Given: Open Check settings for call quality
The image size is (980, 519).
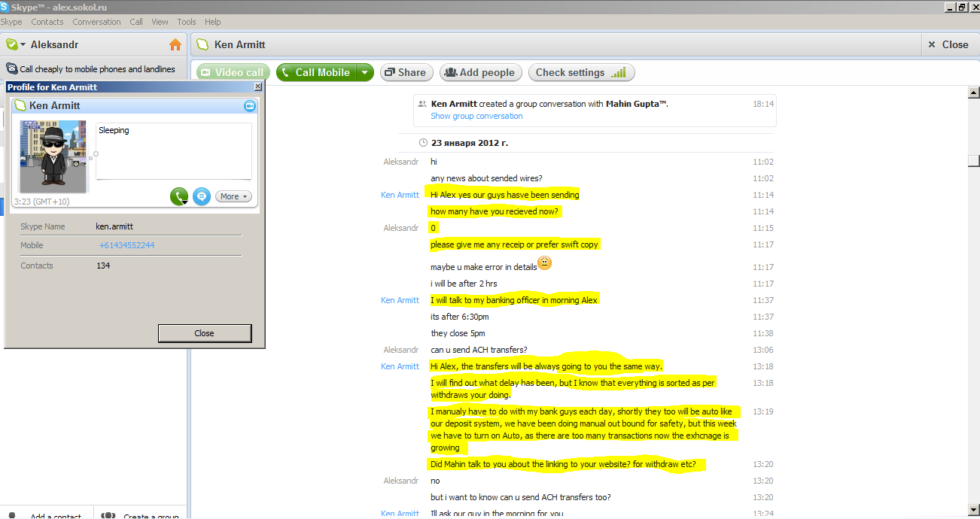Looking at the screenshot, I should 581,72.
